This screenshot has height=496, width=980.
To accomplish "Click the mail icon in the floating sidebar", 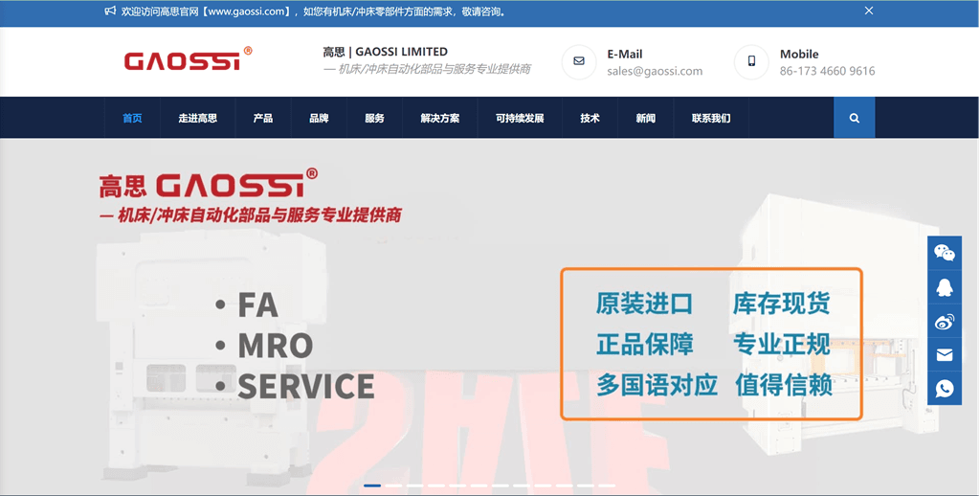I will [x=945, y=354].
